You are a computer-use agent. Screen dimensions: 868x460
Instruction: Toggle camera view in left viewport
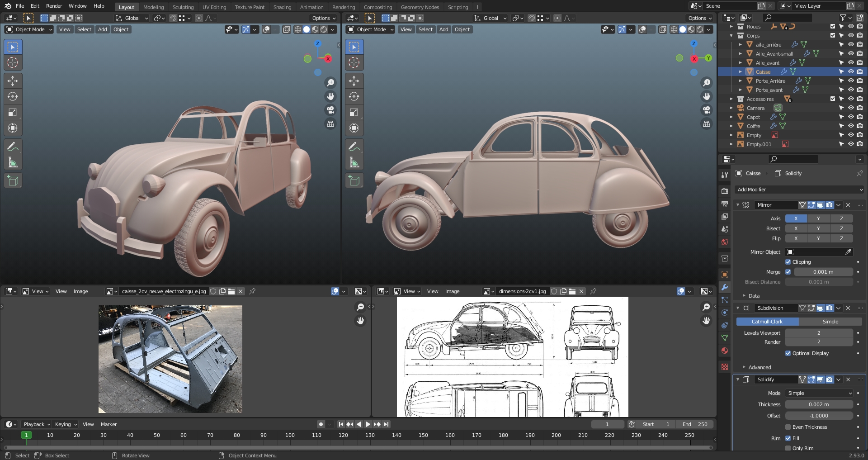click(330, 110)
